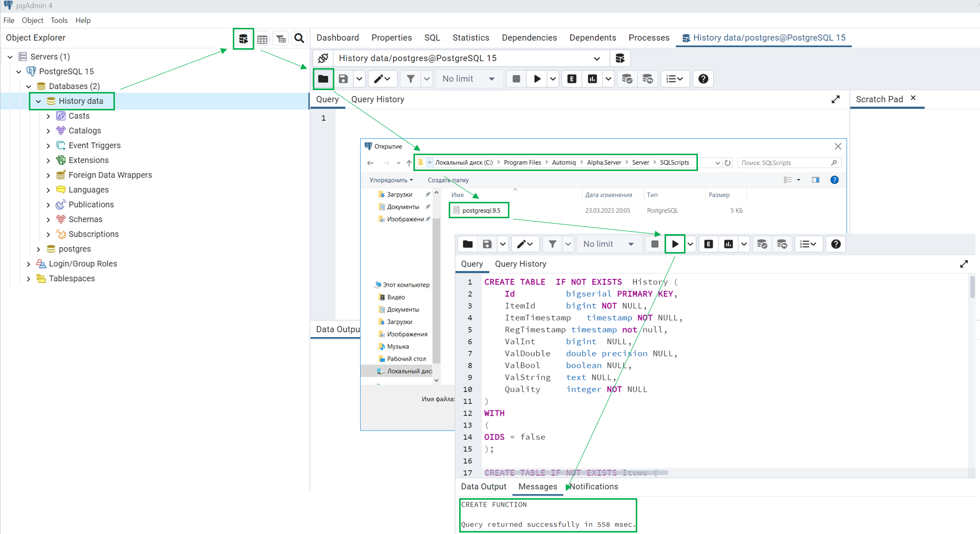Go back in the file open dialog
This screenshot has width=980, height=534.
[370, 163]
